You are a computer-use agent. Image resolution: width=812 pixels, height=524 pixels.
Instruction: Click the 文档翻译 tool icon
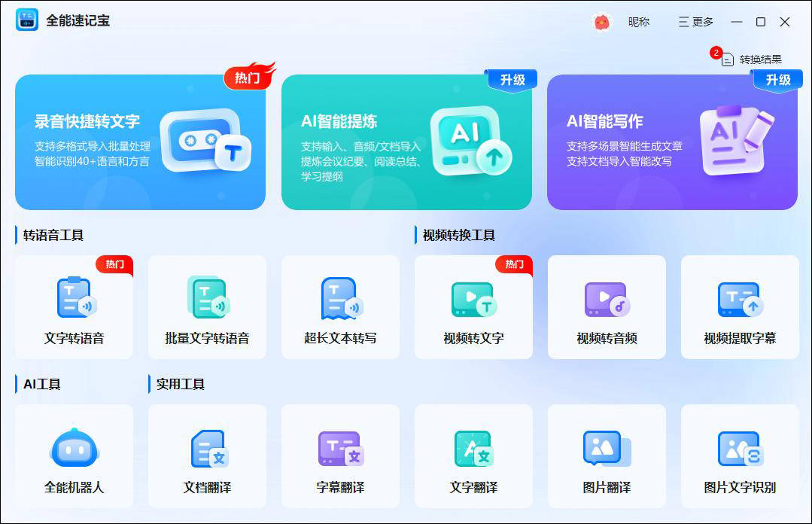[x=209, y=448]
